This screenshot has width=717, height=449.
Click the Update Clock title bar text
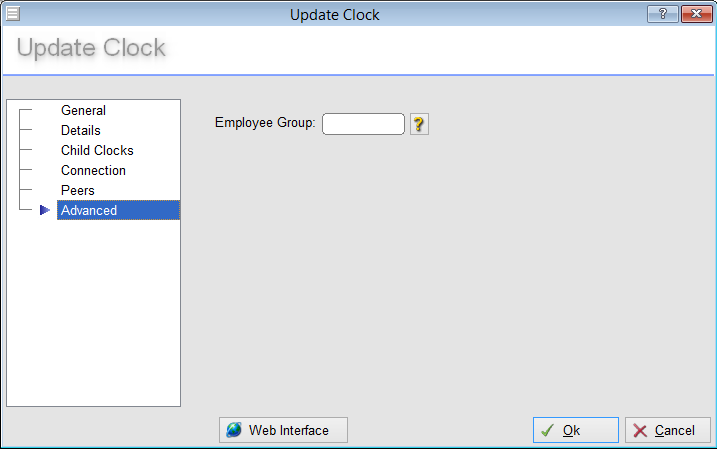tap(334, 15)
